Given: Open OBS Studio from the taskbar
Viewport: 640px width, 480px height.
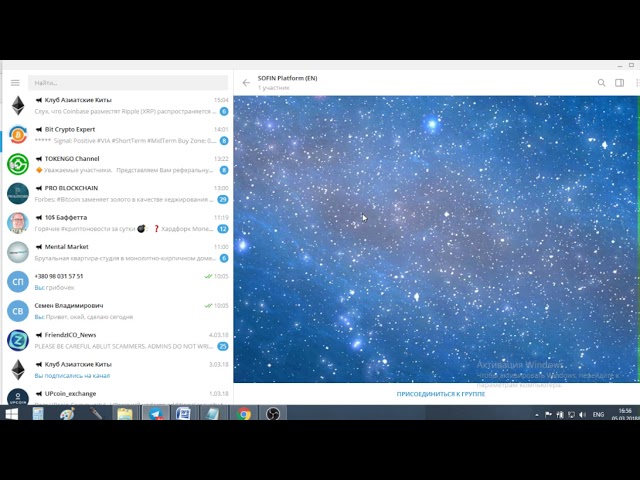Looking at the screenshot, I should [273, 414].
